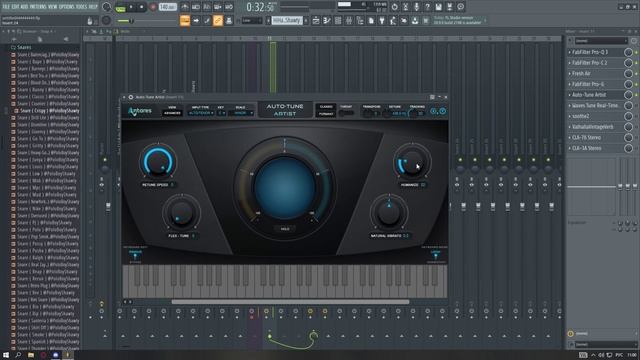Click the HOLD button below pitch display
Image resolution: width=640 pixels, height=360 pixels.
point(285,229)
